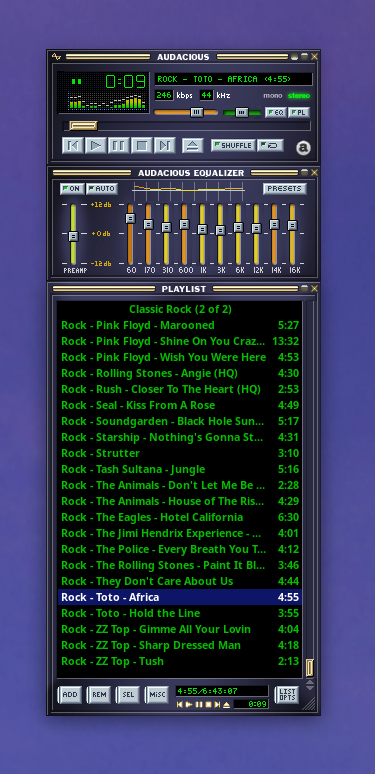The image size is (375, 774).
Task: Hide the playlist with PL button
Action: (x=299, y=113)
